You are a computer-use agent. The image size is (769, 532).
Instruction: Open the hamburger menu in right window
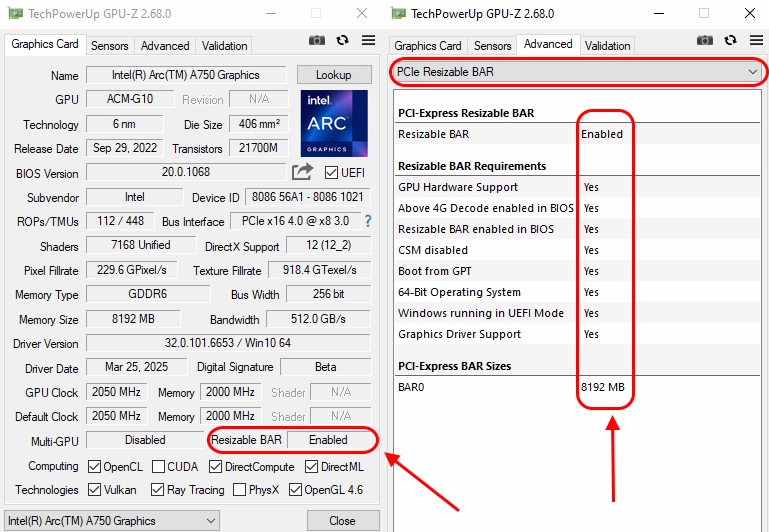756,40
